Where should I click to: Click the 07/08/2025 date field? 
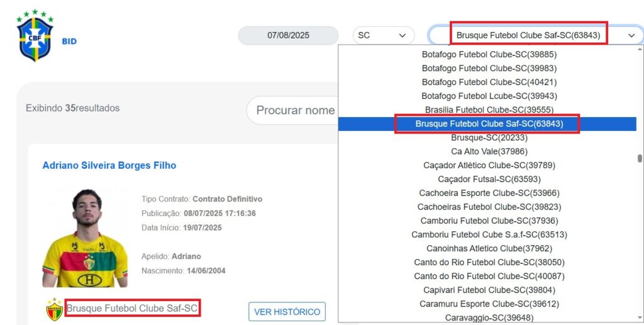click(x=288, y=35)
